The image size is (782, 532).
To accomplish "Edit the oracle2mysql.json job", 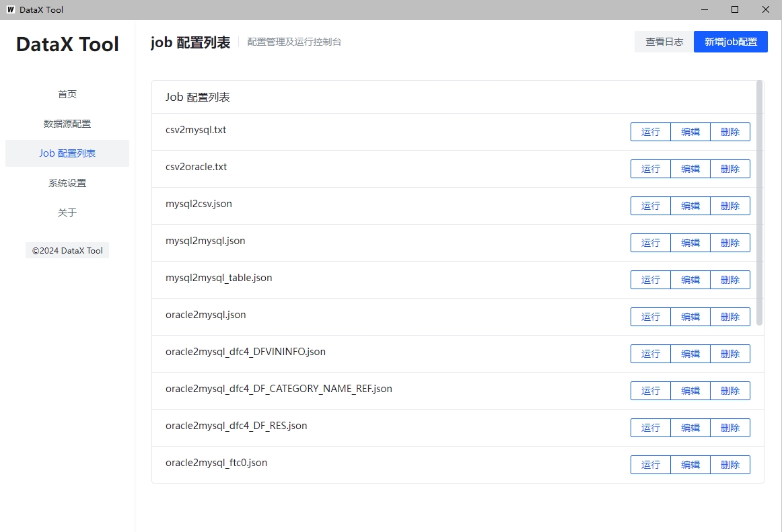I will pyautogui.click(x=690, y=317).
